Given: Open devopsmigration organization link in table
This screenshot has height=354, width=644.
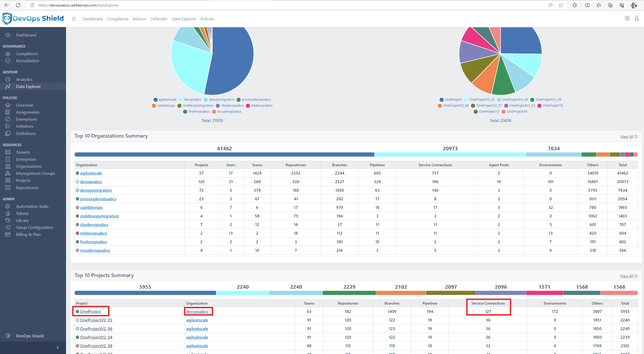Looking at the screenshot, I should tap(96, 190).
